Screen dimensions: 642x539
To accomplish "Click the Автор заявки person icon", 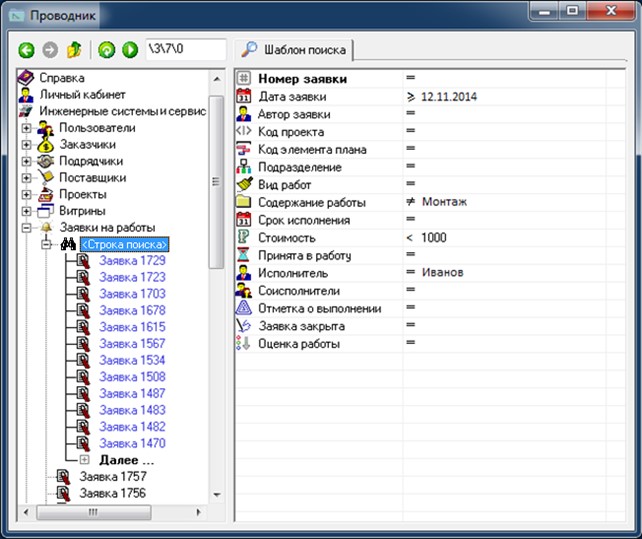I will 244,113.
